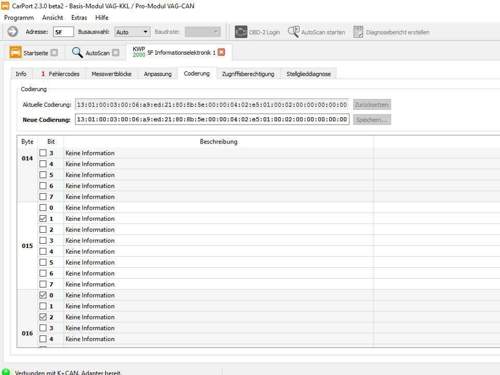Click the green connection status indicator
Viewport: 500px width, 375px height.
pyautogui.click(x=6, y=372)
